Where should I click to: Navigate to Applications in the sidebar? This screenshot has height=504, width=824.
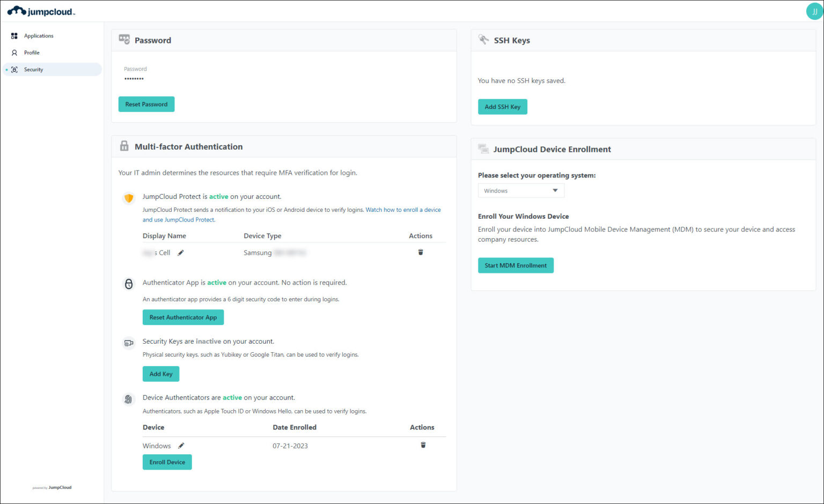click(x=38, y=35)
